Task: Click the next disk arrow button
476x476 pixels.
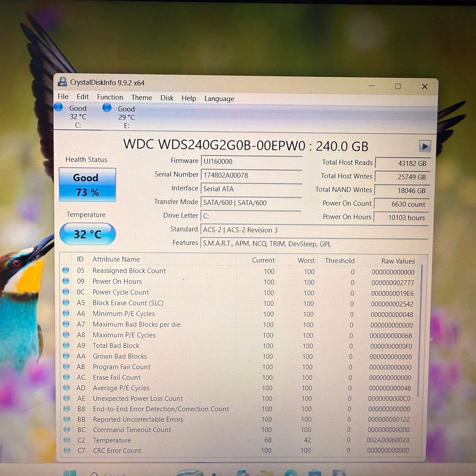Action: coord(425,146)
